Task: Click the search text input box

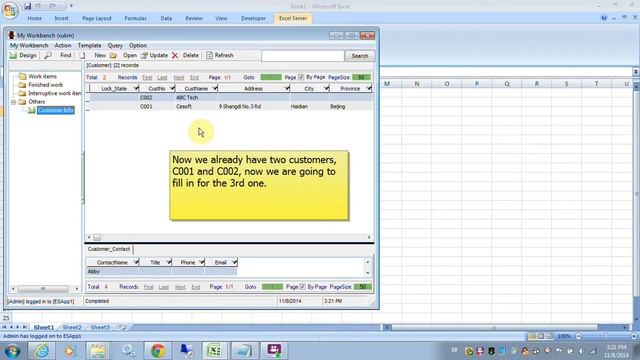Action: [302, 56]
